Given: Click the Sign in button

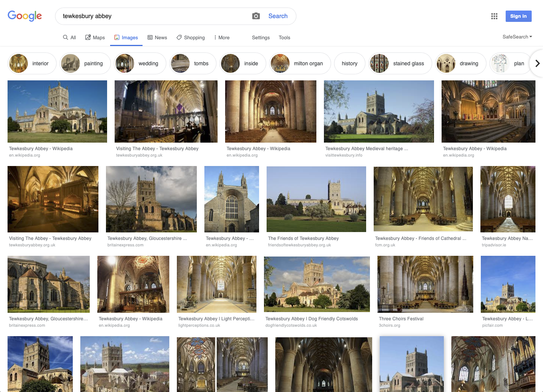Looking at the screenshot, I should (x=518, y=16).
